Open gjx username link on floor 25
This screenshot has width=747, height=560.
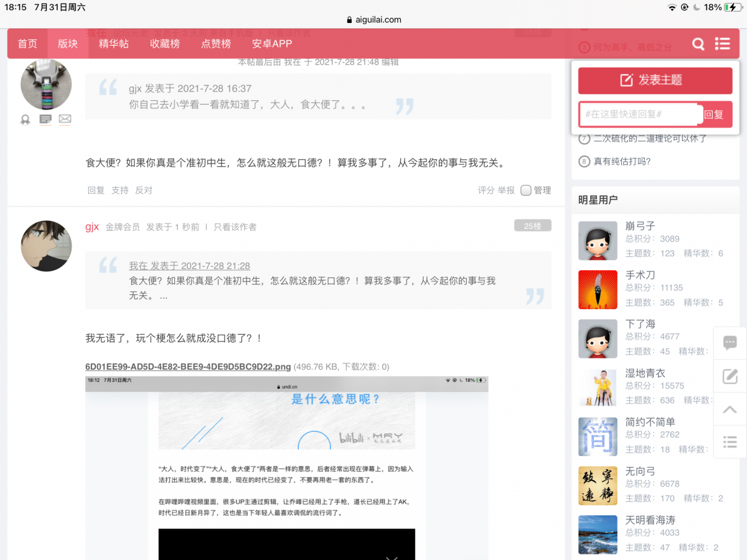coord(92,226)
